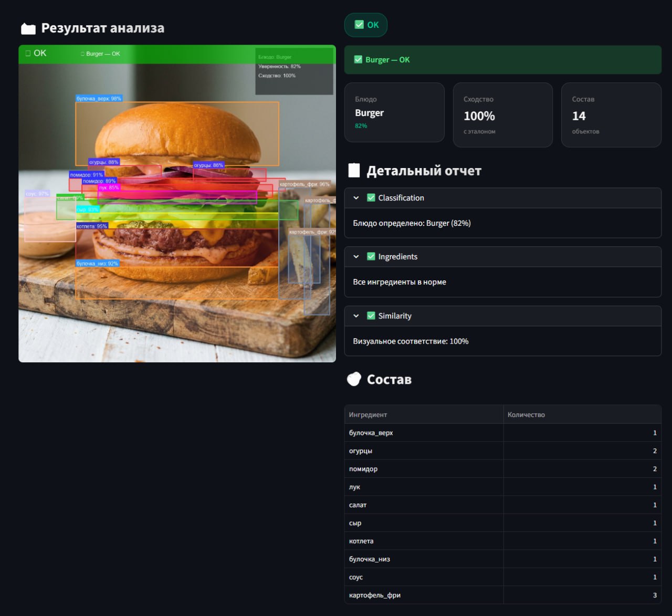
Task: Sort table by Ингредиент column header
Action: [368, 415]
